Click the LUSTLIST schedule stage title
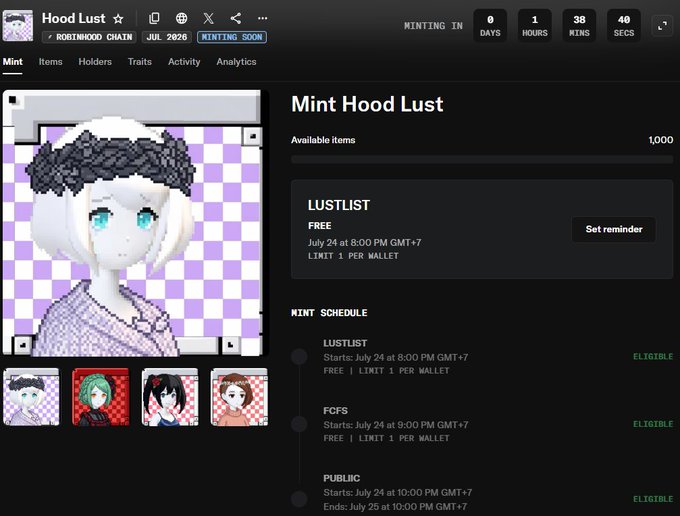The image size is (680, 516). pyautogui.click(x=345, y=343)
